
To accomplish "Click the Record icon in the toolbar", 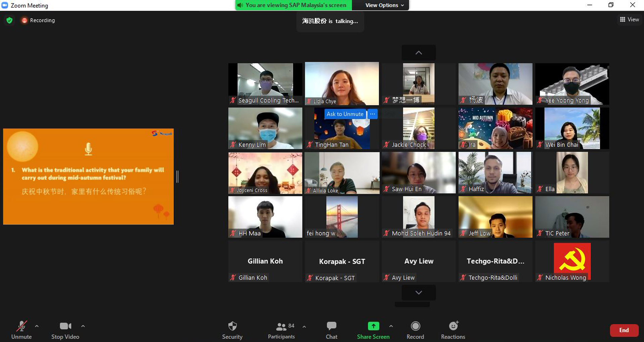I will coord(415,326).
